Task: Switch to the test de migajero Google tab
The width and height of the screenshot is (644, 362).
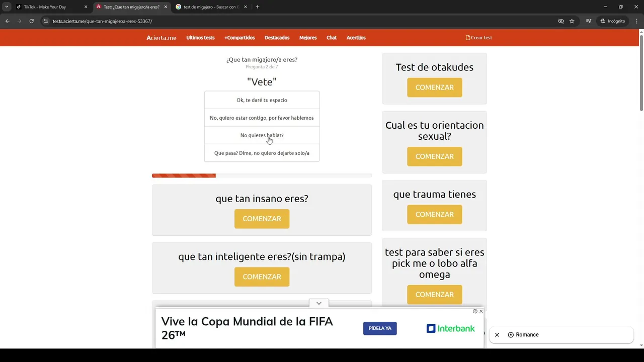Action: (x=211, y=7)
